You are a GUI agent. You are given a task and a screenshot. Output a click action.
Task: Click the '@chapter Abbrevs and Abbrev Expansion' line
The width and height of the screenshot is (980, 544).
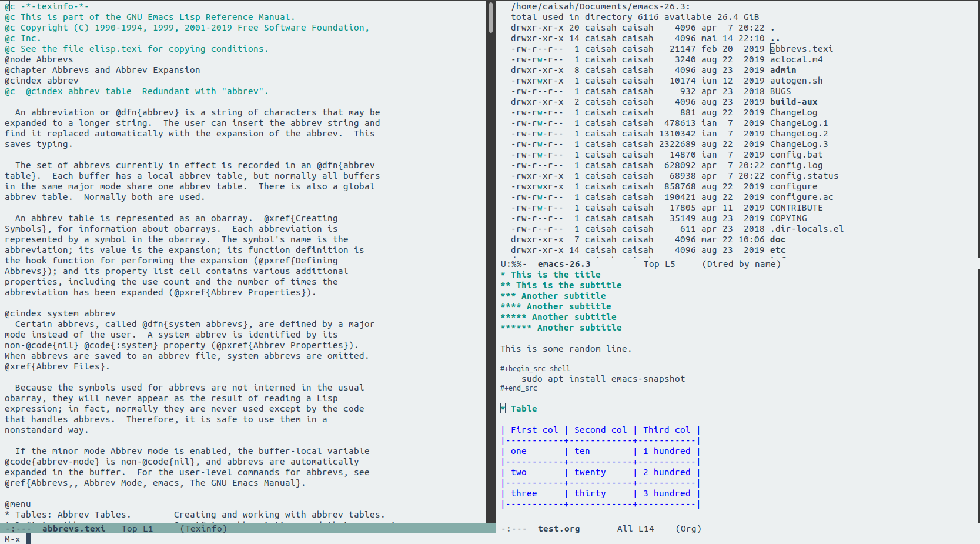(x=102, y=70)
